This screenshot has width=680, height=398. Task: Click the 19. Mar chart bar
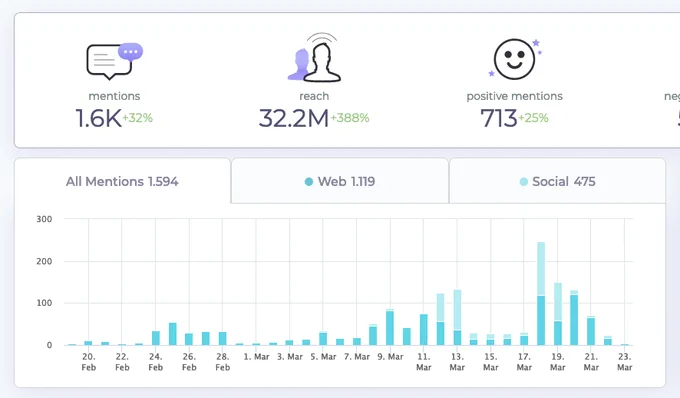tap(558, 314)
